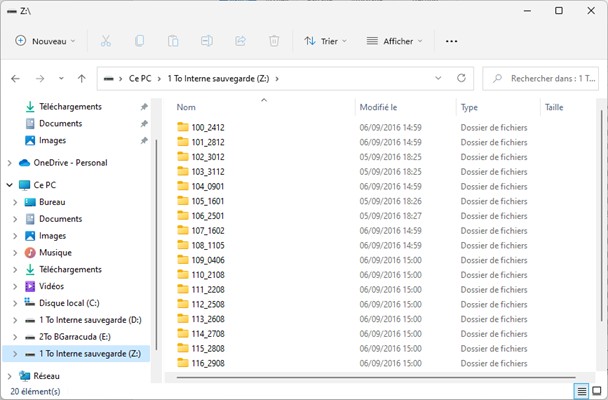The width and height of the screenshot is (608, 400).
Task: Open the Trier sort dropdown
Action: coord(326,41)
